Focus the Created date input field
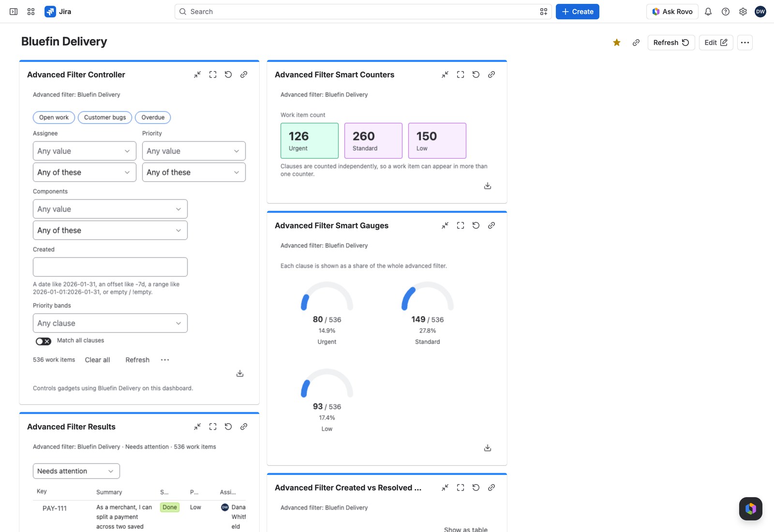Image resolution: width=774 pixels, height=532 pixels. pos(110,267)
